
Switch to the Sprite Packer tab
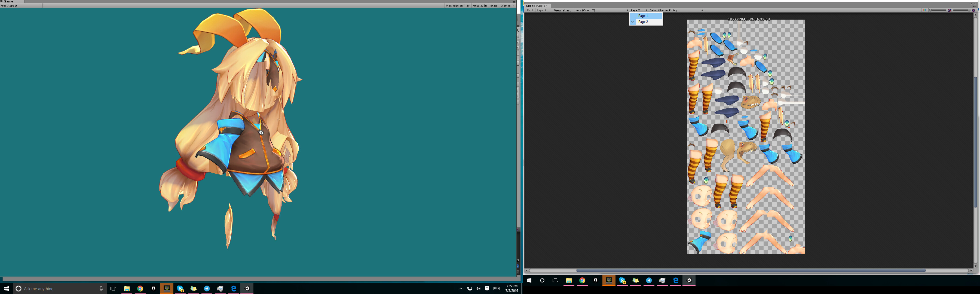tap(536, 6)
